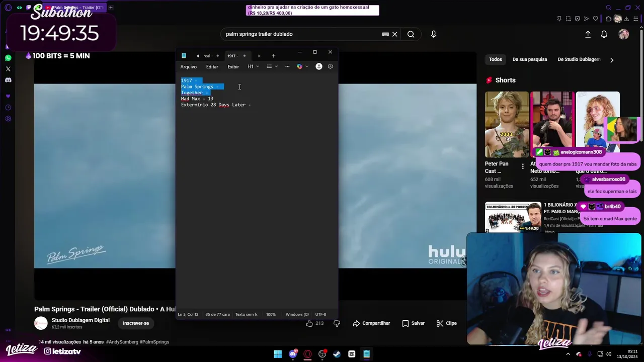Screen dimensions: 644x362
Task: Open browser ad blocker shield icon
Action: point(578,19)
